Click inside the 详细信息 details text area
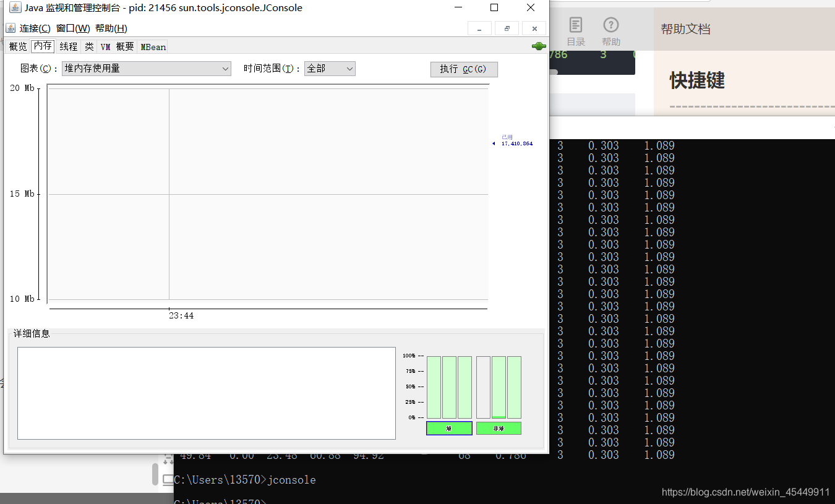The width and height of the screenshot is (835, 504). [x=207, y=393]
